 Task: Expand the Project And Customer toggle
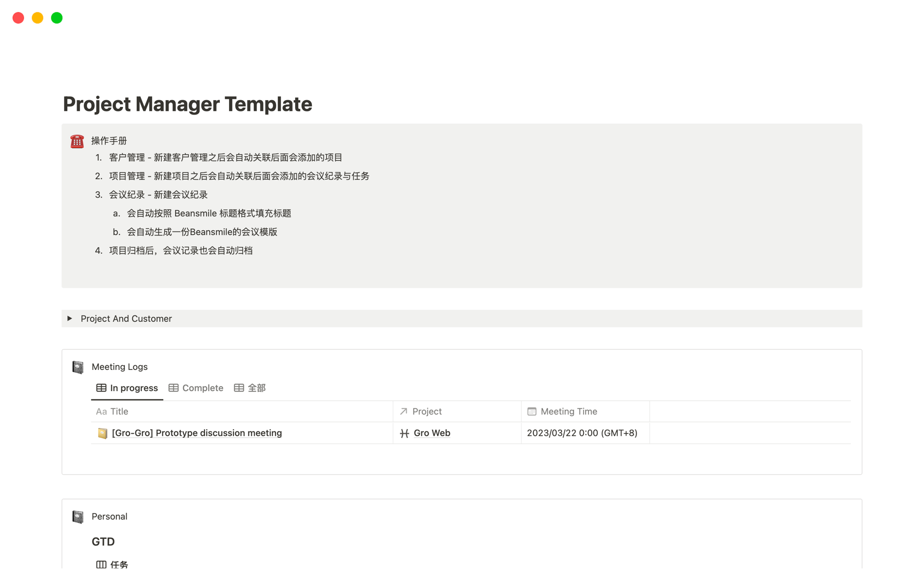click(x=70, y=318)
